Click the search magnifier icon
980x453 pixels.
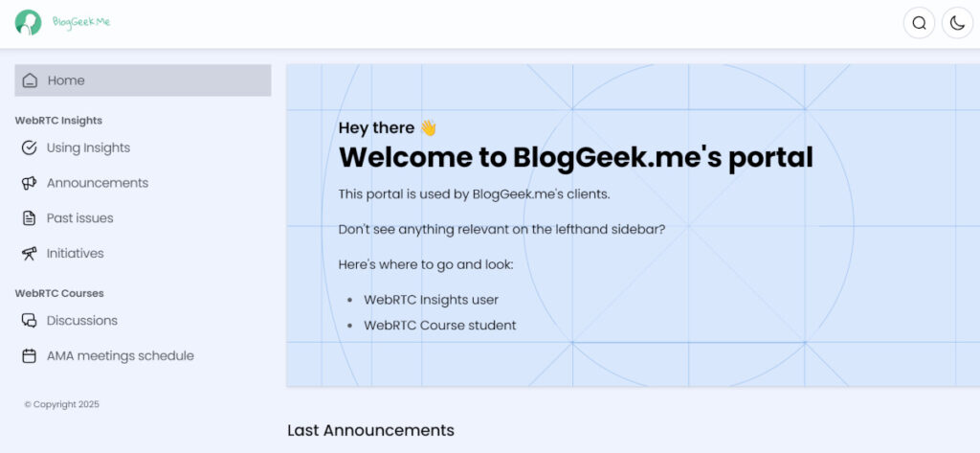tap(919, 23)
